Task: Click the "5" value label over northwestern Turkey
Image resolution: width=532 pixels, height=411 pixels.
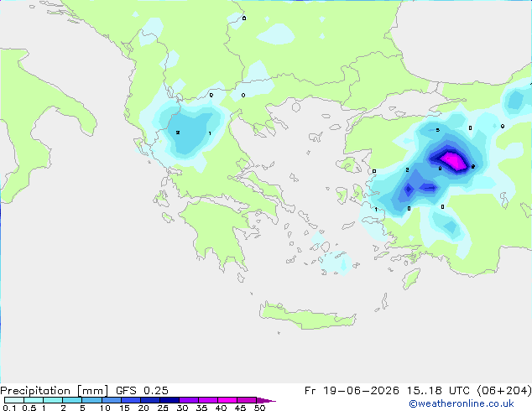Action: pyautogui.click(x=438, y=130)
